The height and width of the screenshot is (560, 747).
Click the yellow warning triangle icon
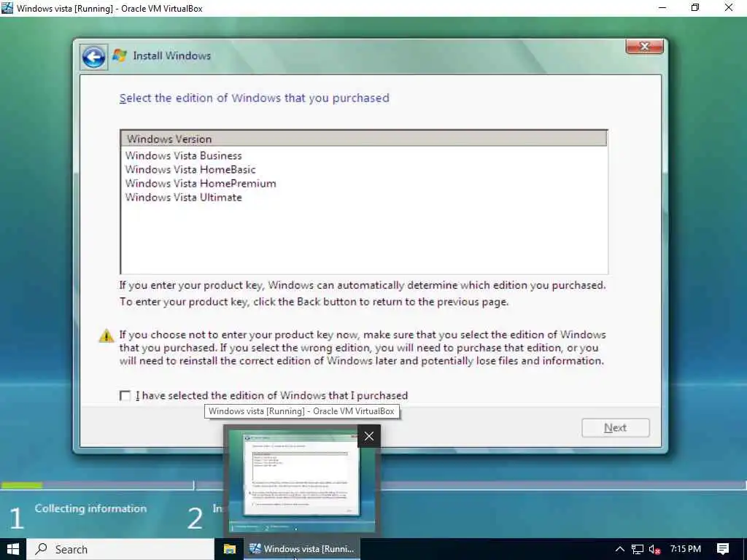[107, 335]
